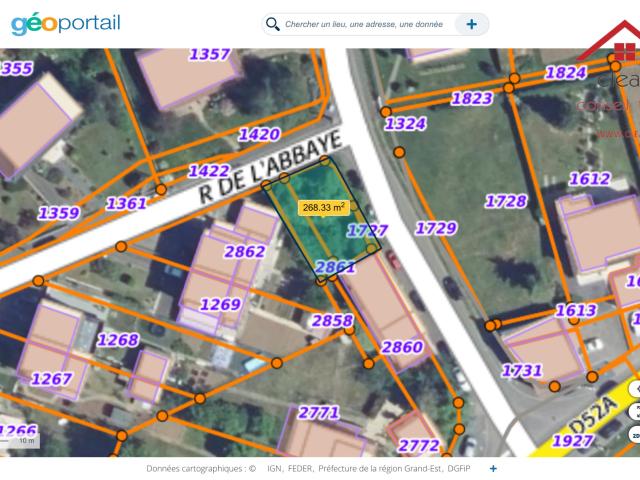The image size is (640, 480).
Task: Click the magnifying glass search icon
Action: [x=273, y=24]
